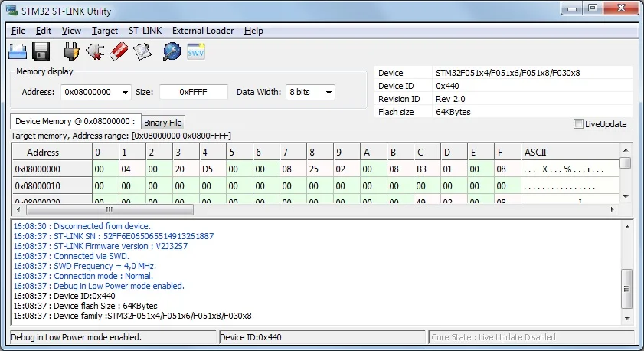Viewport: 644px width, 351px height.
Task: Open the Target menu
Action: click(105, 31)
